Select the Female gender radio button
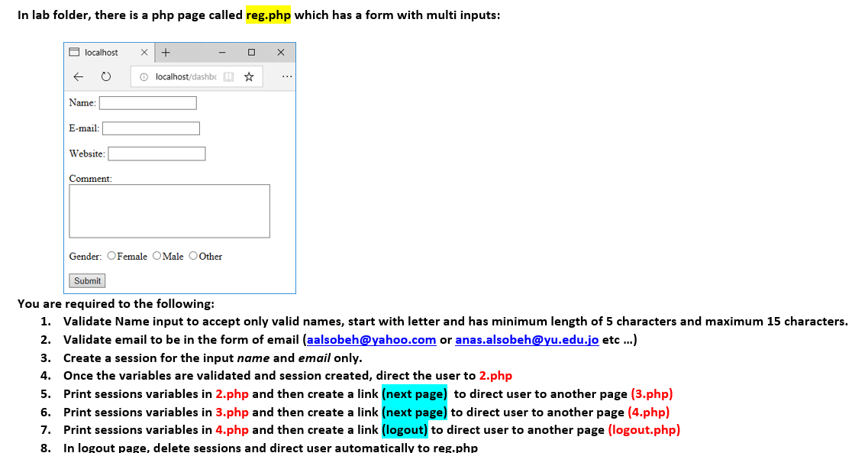 pyautogui.click(x=111, y=255)
